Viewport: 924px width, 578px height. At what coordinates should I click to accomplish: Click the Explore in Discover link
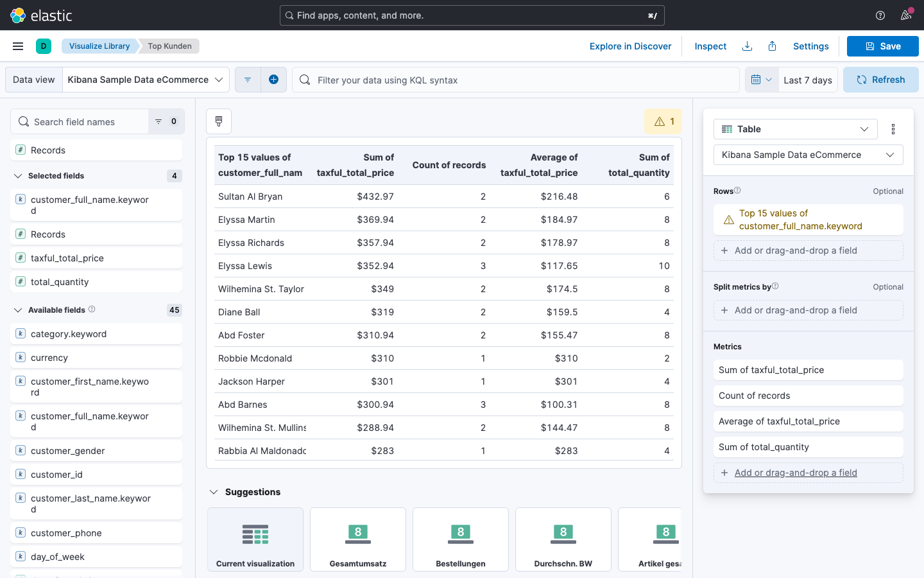coord(630,46)
